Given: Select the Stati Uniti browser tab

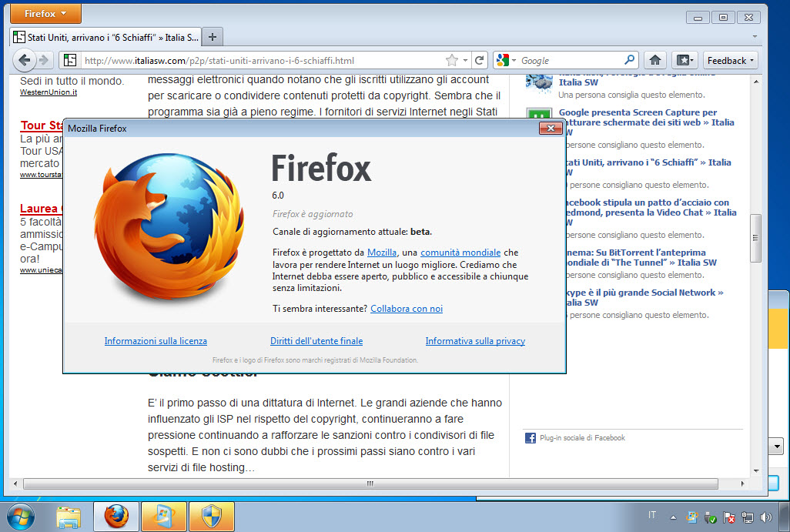Looking at the screenshot, I should point(105,37).
